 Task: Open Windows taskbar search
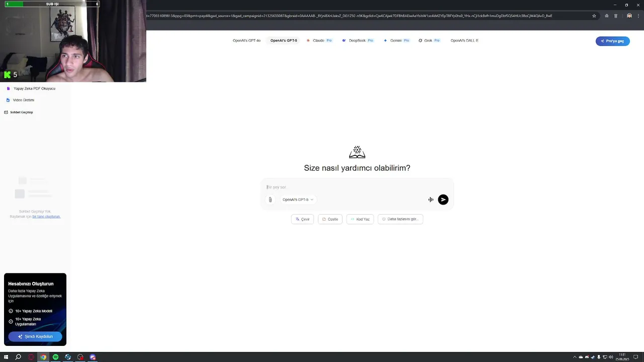[x=18, y=357]
